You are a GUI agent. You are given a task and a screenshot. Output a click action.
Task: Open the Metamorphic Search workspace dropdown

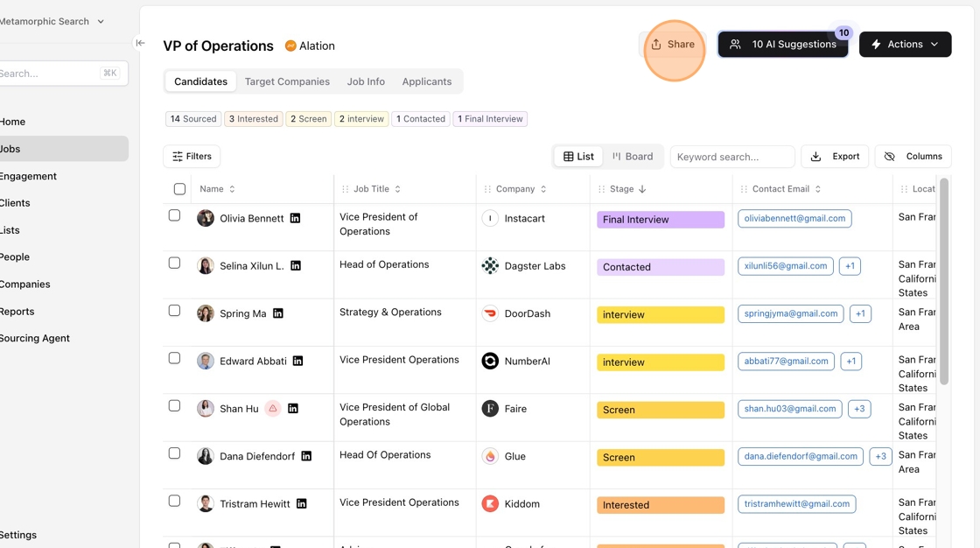tap(52, 21)
